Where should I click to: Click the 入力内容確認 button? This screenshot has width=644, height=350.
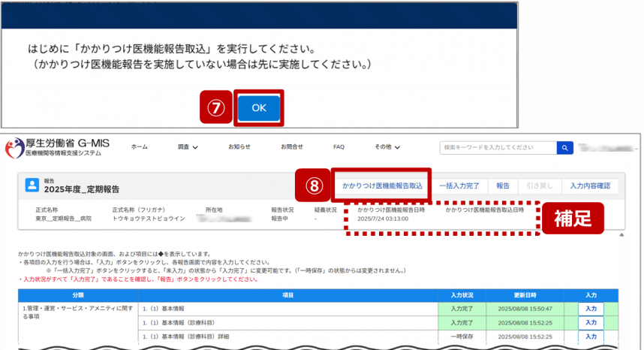590,186
